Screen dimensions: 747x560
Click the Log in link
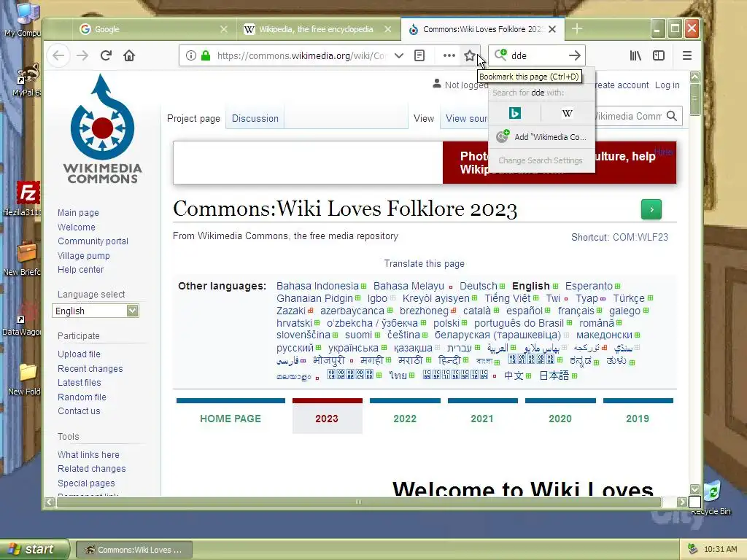pyautogui.click(x=667, y=85)
